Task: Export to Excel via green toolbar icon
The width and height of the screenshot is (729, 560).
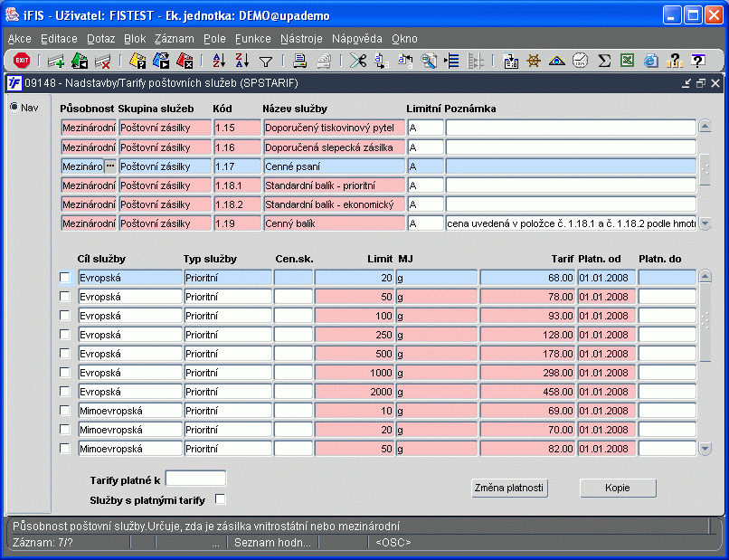Action: click(628, 62)
